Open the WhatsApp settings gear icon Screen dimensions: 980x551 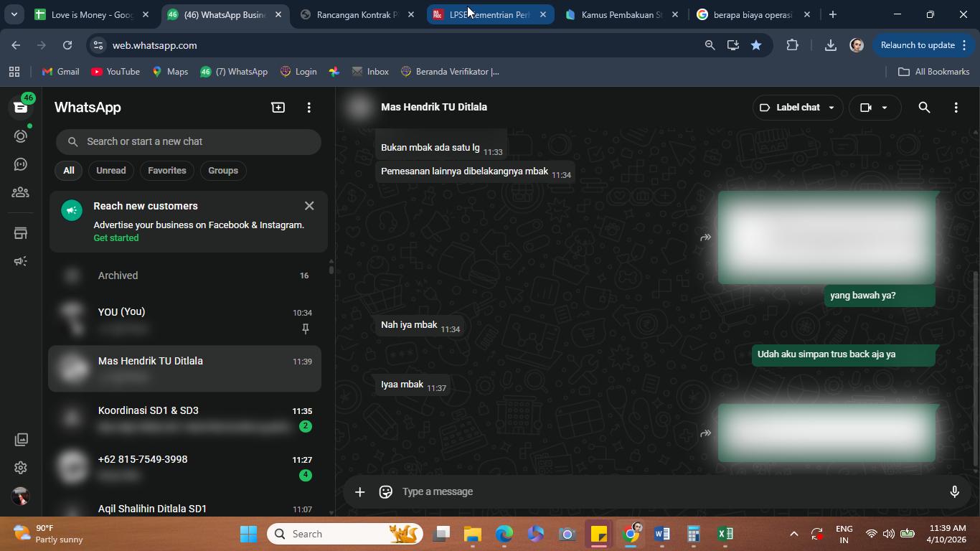tap(21, 468)
